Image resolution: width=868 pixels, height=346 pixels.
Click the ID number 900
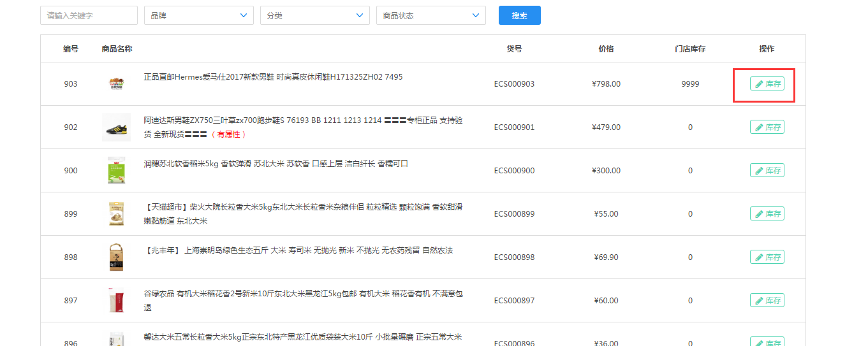coord(71,171)
